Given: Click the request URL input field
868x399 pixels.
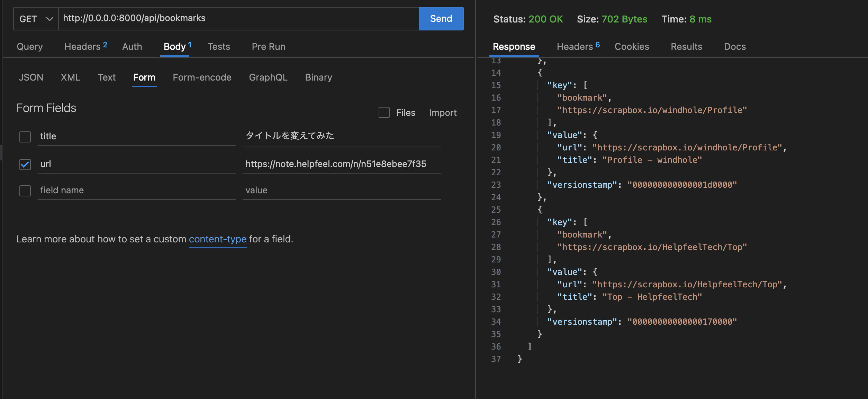Looking at the screenshot, I should tap(238, 18).
